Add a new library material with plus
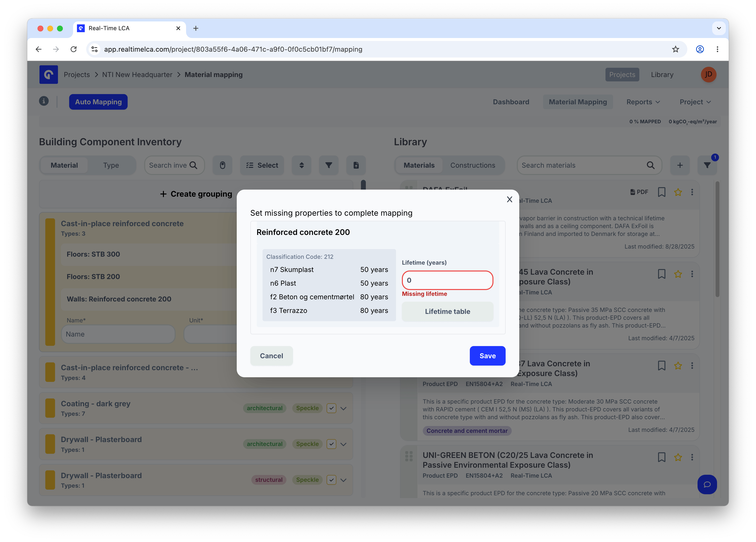Screen dimensions: 756x542 click(680, 165)
